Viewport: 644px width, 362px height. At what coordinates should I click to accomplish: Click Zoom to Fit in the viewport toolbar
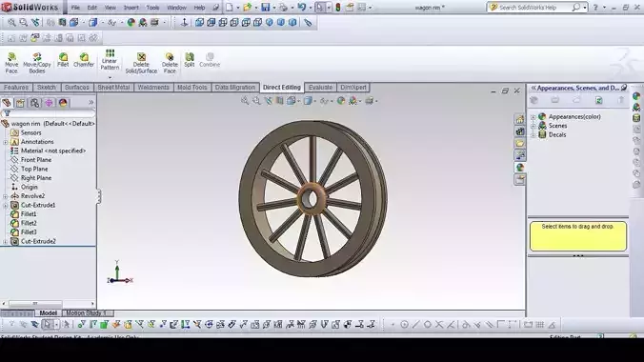click(245, 101)
